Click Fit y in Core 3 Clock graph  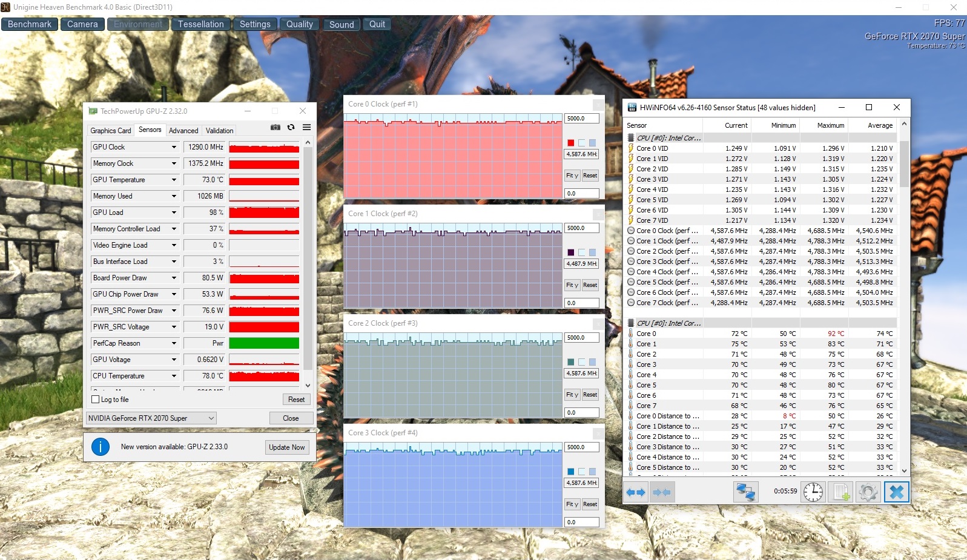click(572, 504)
